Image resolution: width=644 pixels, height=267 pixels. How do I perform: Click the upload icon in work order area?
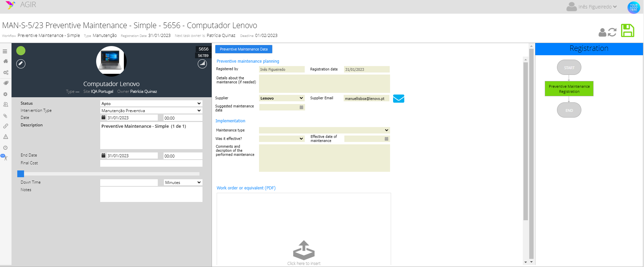304,250
